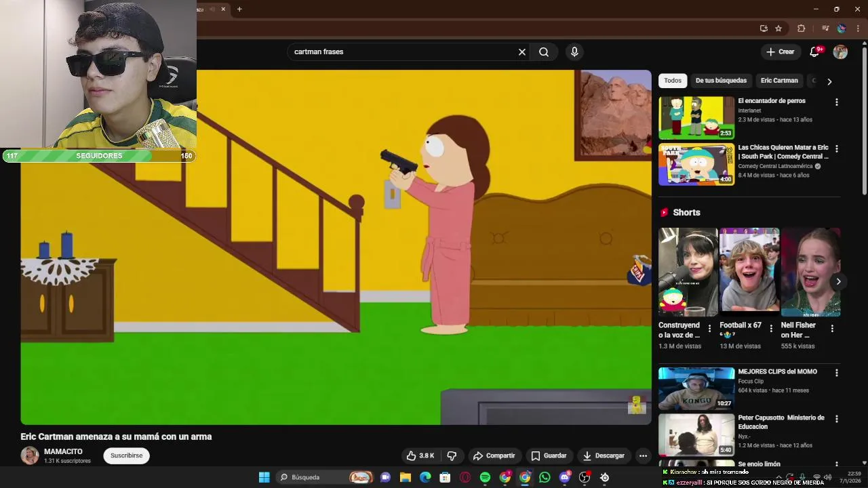Click the magnifier search button
This screenshot has height=488, width=868.
(x=544, y=52)
